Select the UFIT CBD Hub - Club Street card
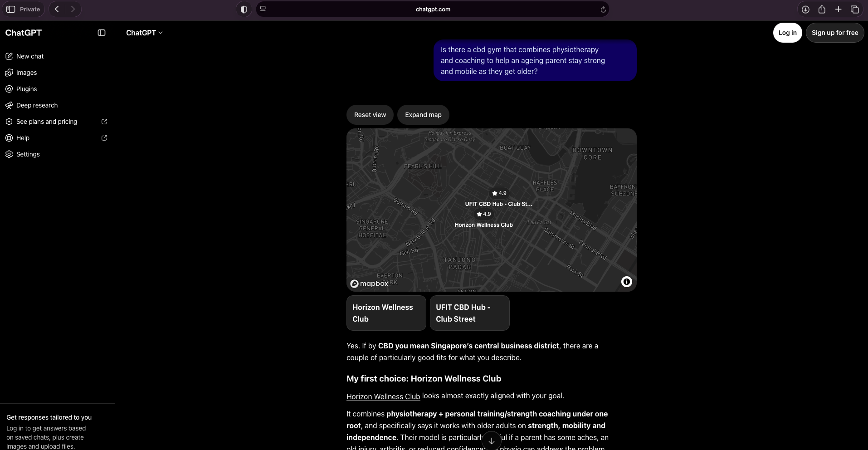Screen dimensions: 868x450 [470, 313]
